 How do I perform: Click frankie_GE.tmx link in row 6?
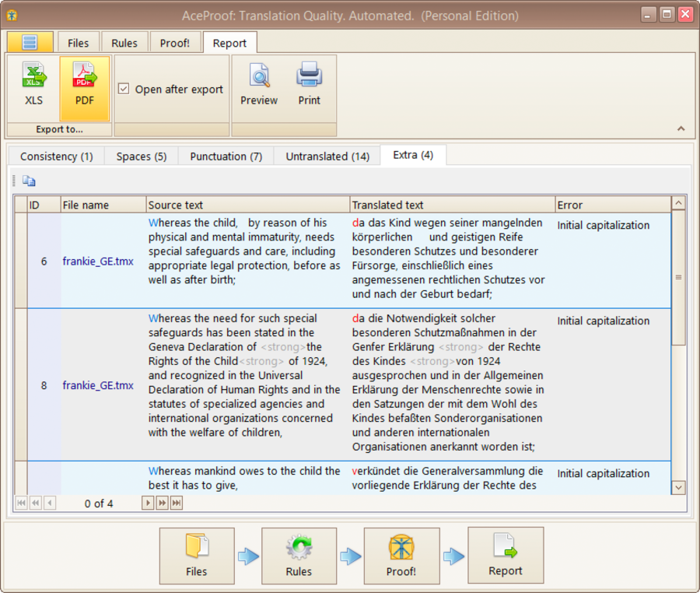tap(98, 261)
